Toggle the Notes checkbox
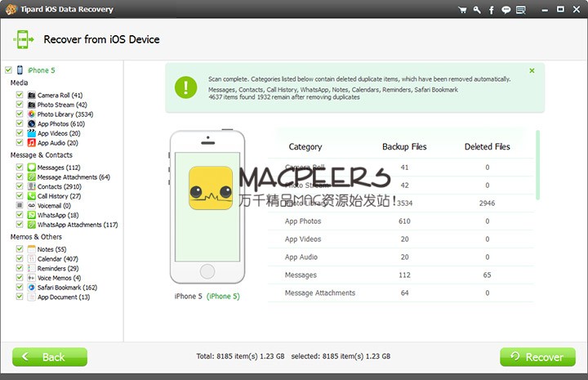This screenshot has width=588, height=380. (20, 248)
